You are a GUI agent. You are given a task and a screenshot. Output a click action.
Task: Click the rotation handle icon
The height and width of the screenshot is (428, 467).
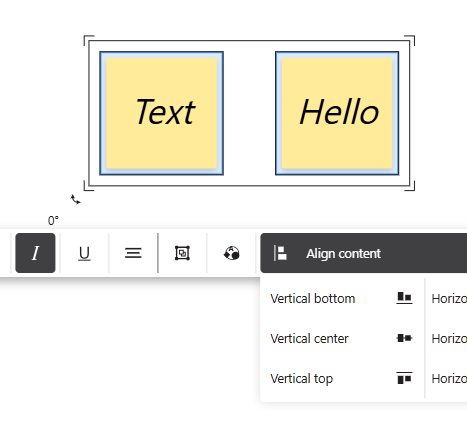(x=76, y=200)
